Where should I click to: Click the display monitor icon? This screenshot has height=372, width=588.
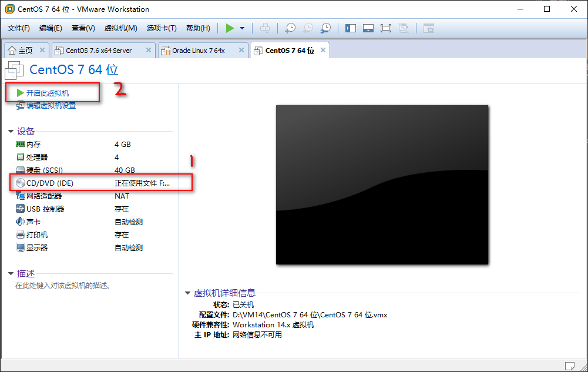click(x=20, y=247)
